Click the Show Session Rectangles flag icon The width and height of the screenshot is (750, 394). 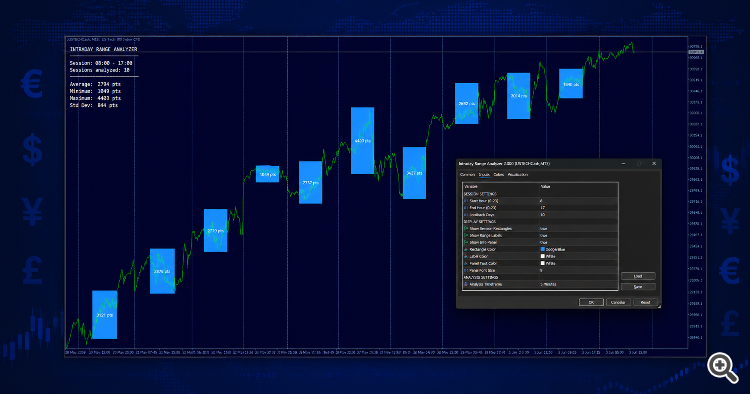tap(466, 229)
